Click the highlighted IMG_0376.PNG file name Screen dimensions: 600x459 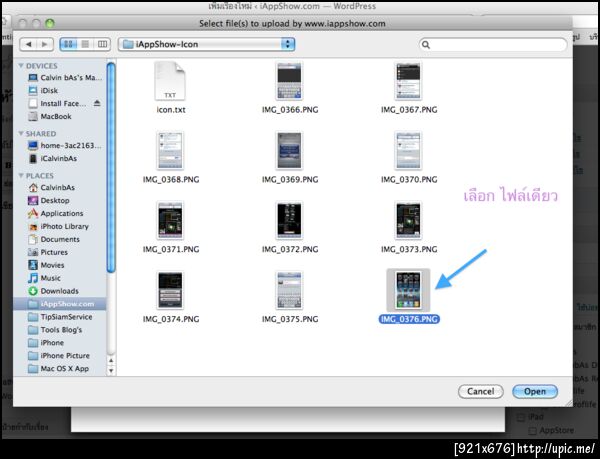(x=409, y=319)
